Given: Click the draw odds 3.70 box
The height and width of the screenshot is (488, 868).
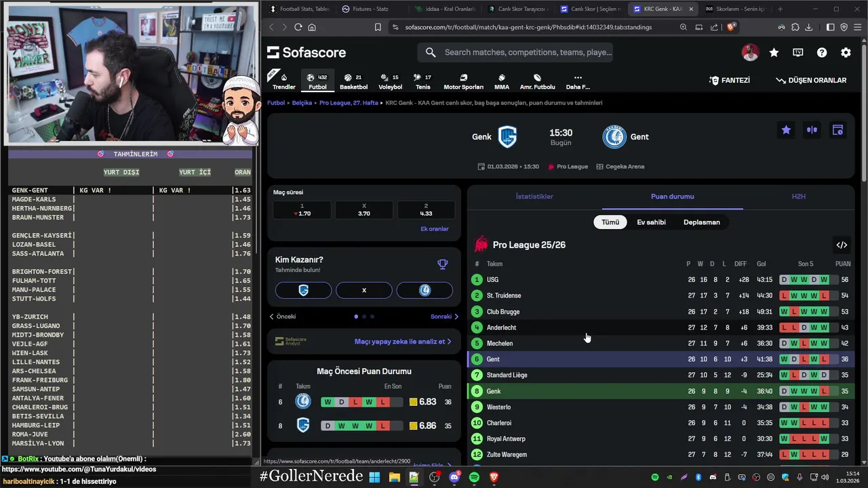Looking at the screenshot, I should click(364, 210).
